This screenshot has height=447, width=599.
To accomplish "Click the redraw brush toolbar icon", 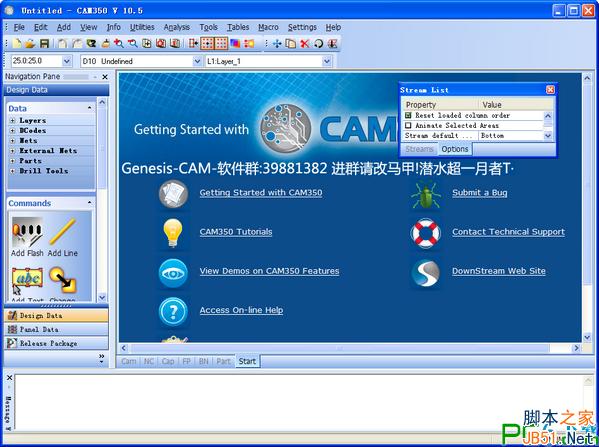I will [105, 44].
